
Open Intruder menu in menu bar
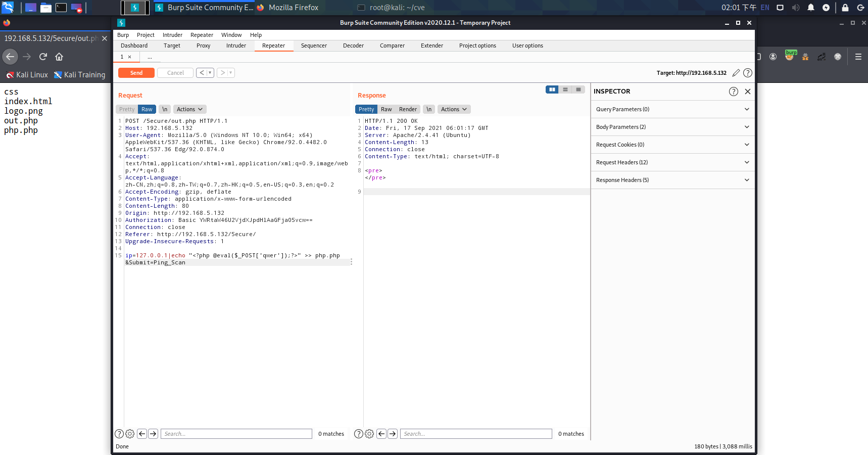[172, 35]
